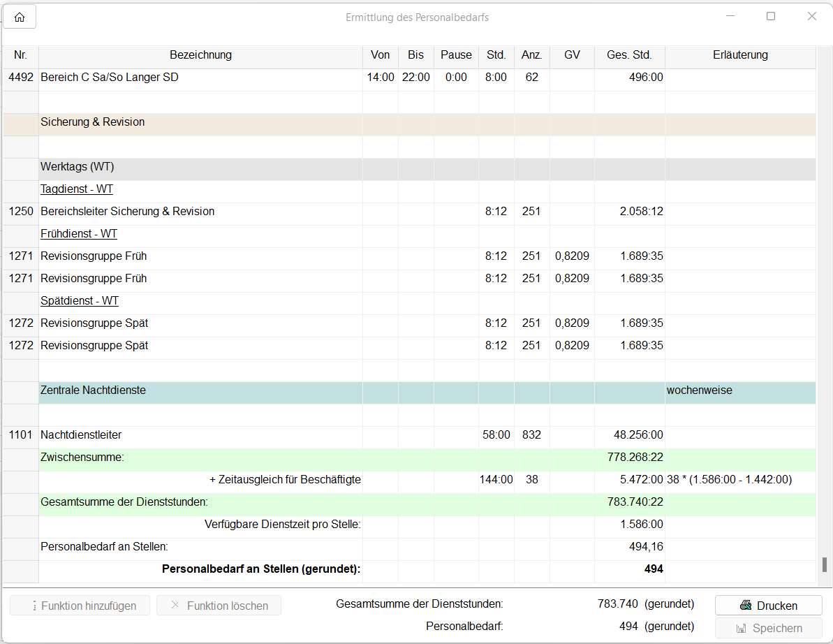833x644 pixels.
Task: Click Funktion löschen button
Action: [x=219, y=606]
